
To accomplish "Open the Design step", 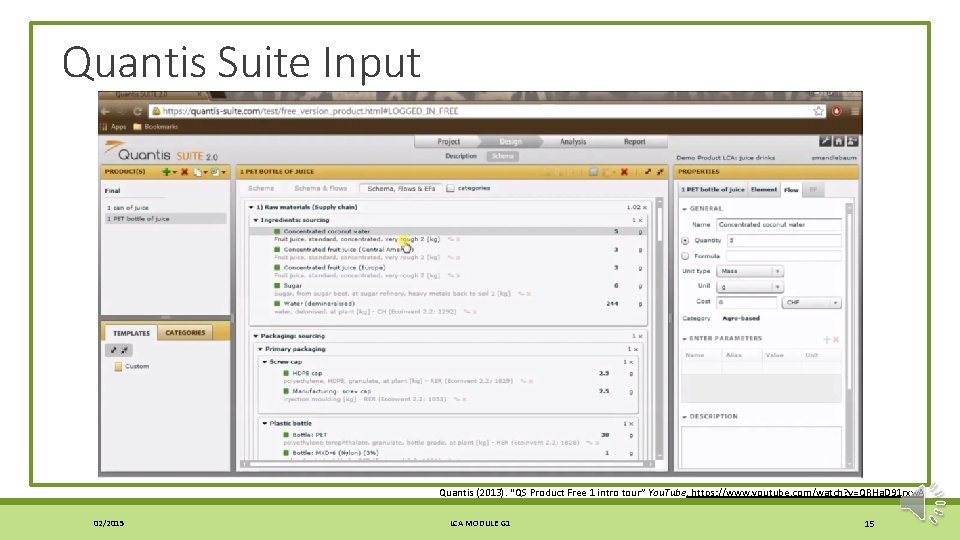I will (x=510, y=141).
